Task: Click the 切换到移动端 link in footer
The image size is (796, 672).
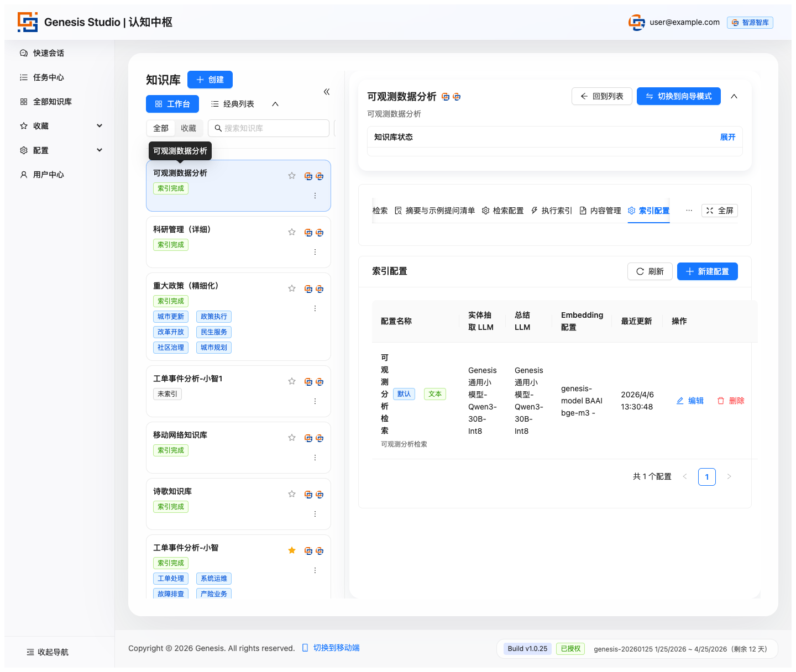Action: tap(331, 648)
